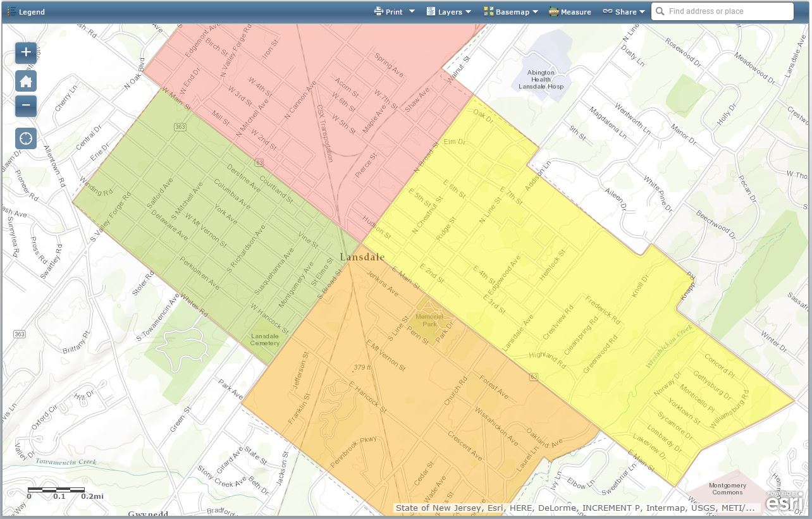Click the magnifier icon in the search box

click(x=660, y=11)
